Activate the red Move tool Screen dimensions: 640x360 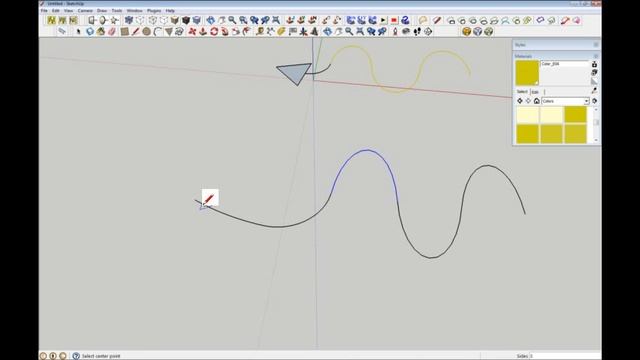click(x=192, y=31)
